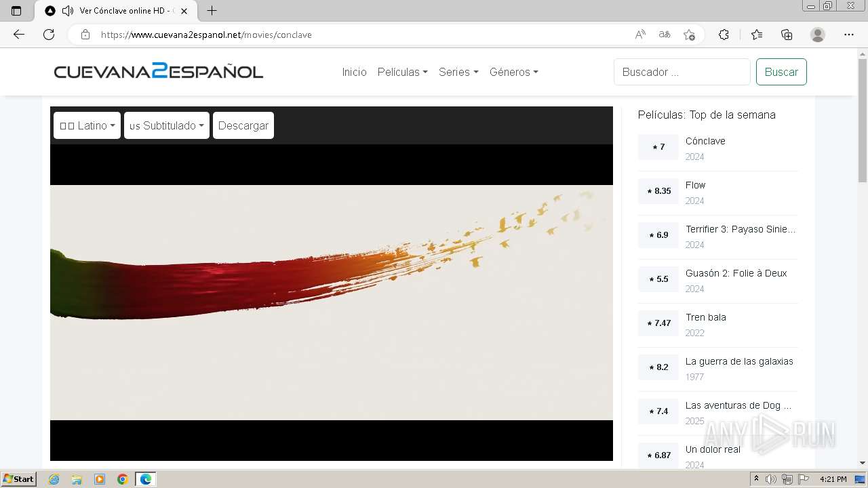Close the Ver Cónclave tab
The height and width of the screenshot is (488, 868).
[x=184, y=11]
